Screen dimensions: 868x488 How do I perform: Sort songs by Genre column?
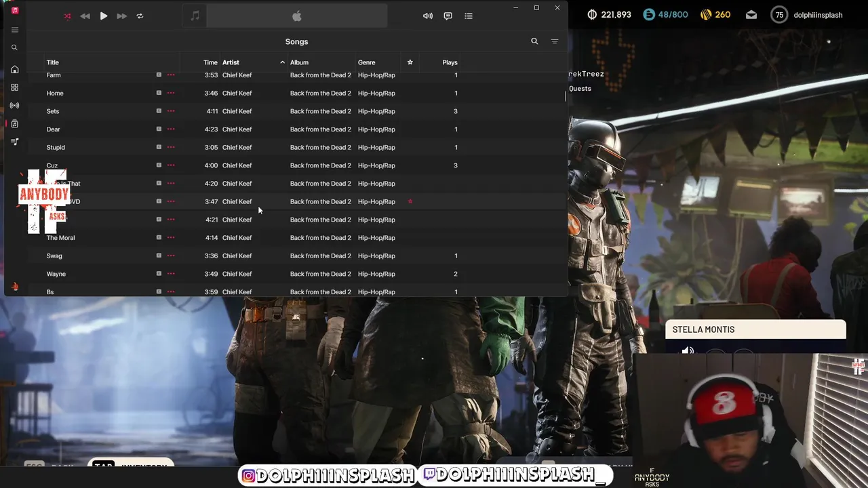(366, 62)
